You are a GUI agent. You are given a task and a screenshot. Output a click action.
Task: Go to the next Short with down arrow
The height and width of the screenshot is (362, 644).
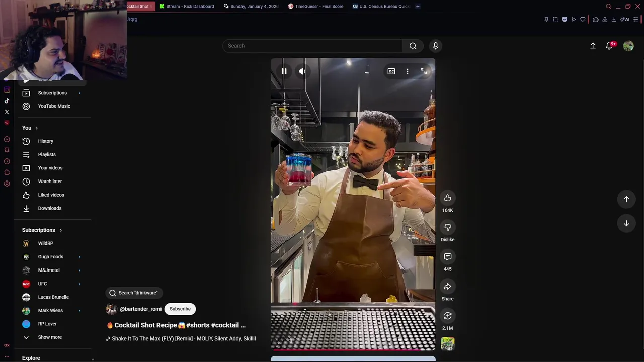[626, 223]
